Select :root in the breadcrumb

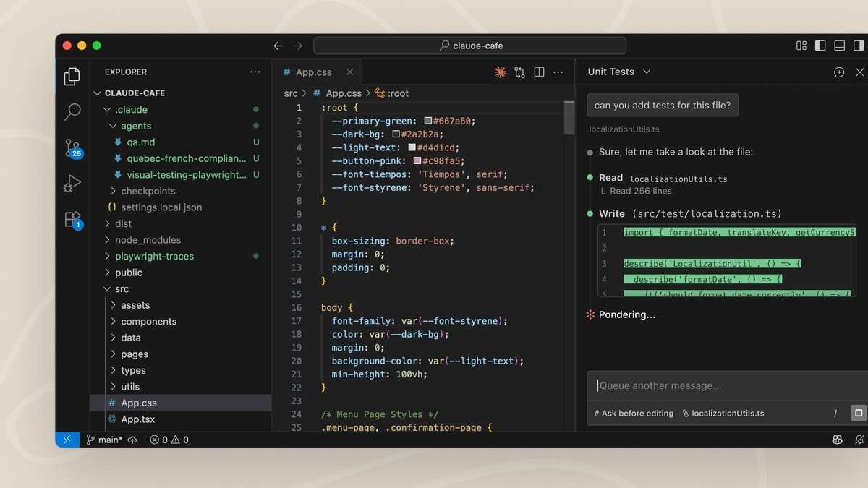391,93
